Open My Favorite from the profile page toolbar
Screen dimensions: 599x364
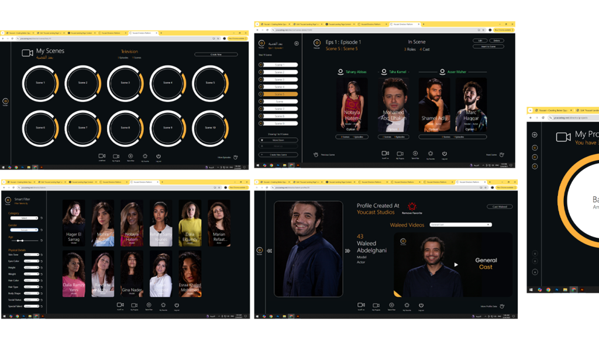[x=407, y=305]
